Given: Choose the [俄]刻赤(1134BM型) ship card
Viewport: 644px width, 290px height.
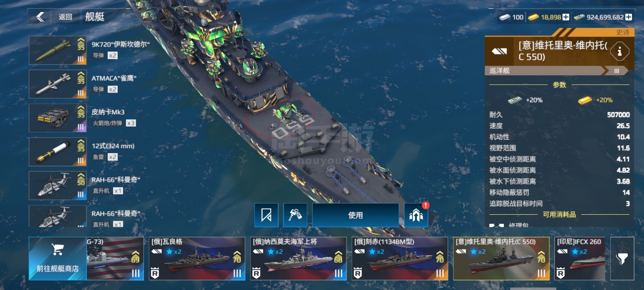Looking at the screenshot, I should click(400, 259).
